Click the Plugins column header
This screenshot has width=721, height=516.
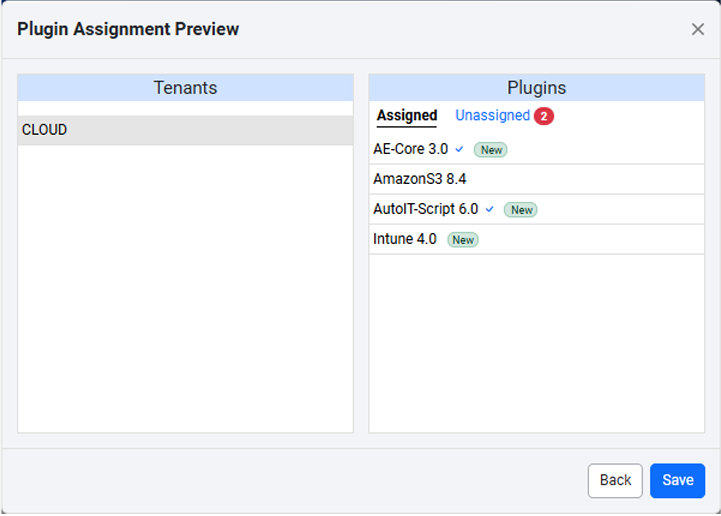pos(536,88)
